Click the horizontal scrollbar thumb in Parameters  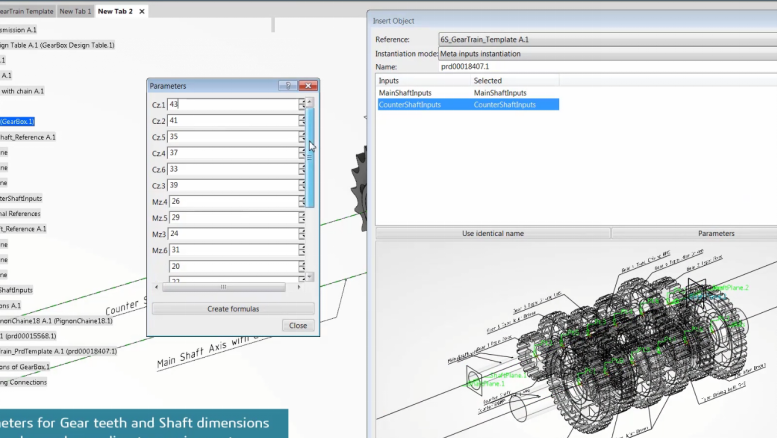[x=224, y=287]
